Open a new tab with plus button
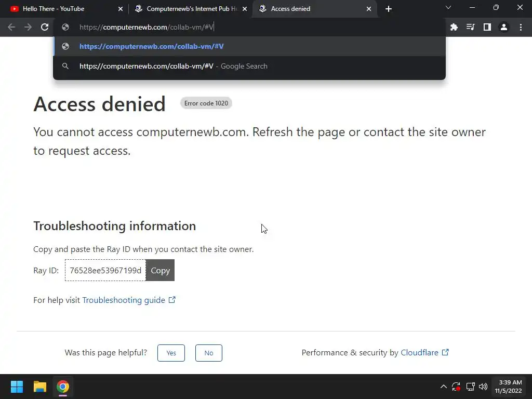 pyautogui.click(x=389, y=9)
